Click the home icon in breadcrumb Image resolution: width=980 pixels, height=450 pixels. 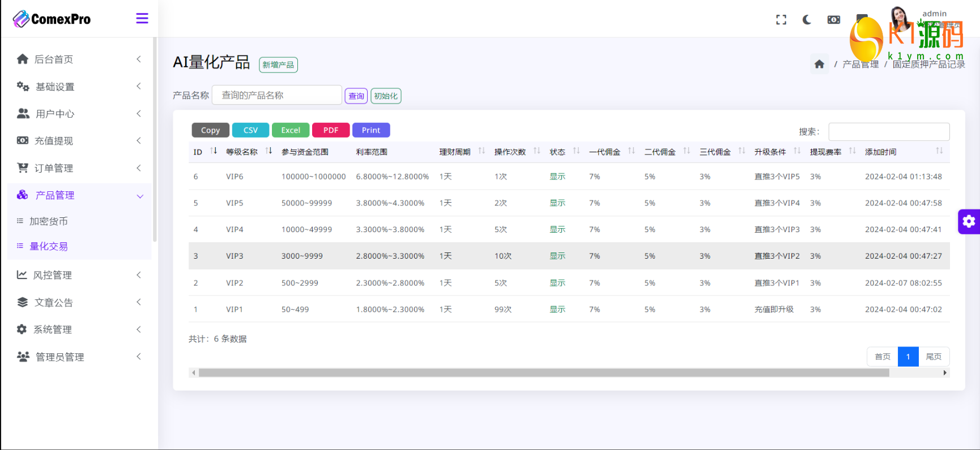[x=819, y=64]
